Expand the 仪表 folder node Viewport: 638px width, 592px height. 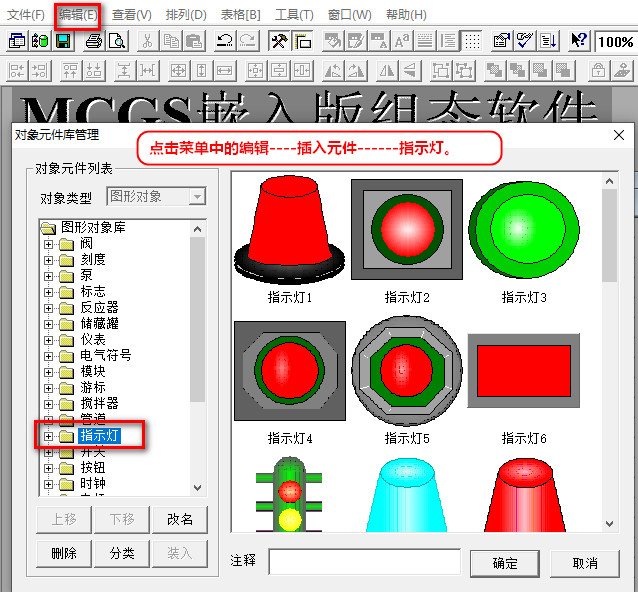48,340
